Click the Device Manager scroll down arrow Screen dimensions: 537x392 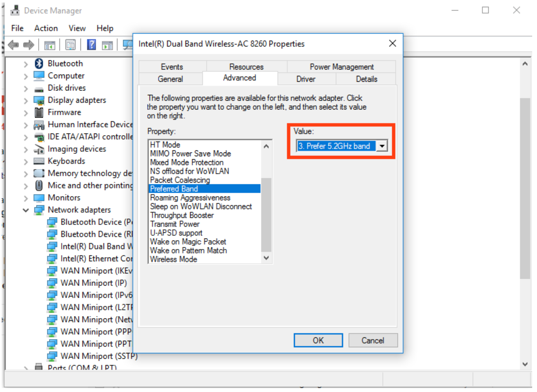(525, 364)
